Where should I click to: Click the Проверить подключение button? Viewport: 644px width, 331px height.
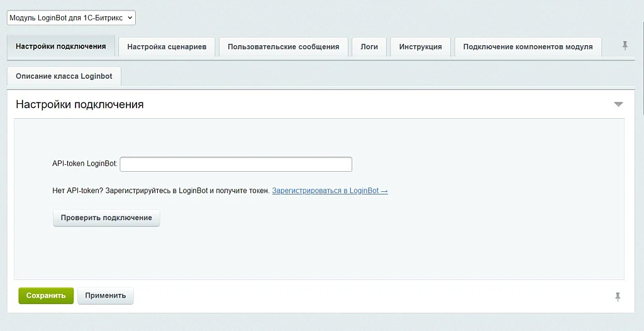tap(106, 218)
